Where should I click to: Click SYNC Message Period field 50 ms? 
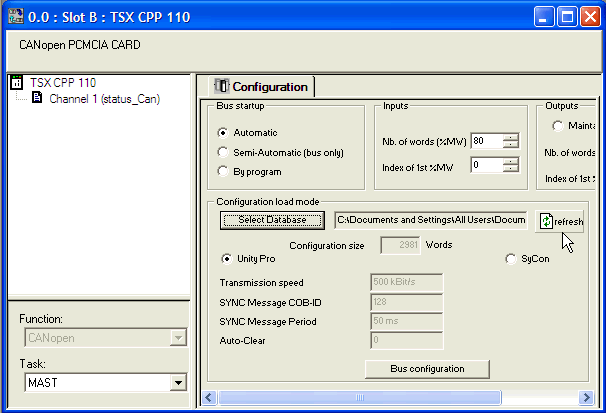coord(407,321)
